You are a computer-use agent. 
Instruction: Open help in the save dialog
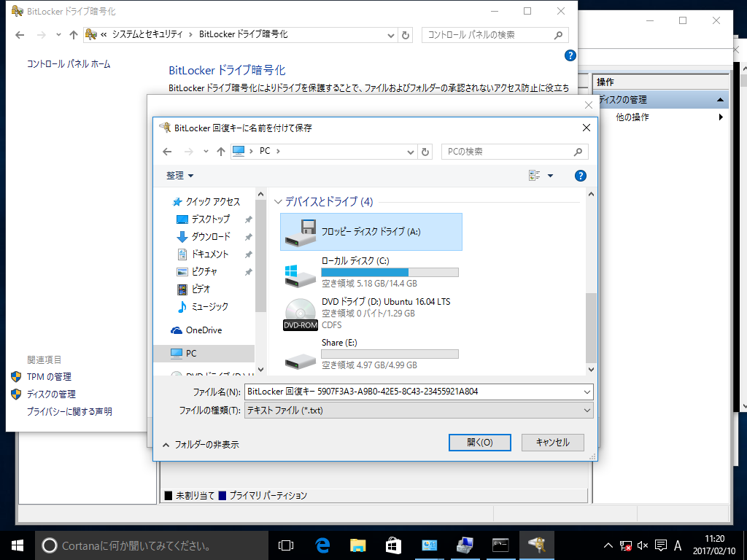(x=580, y=176)
